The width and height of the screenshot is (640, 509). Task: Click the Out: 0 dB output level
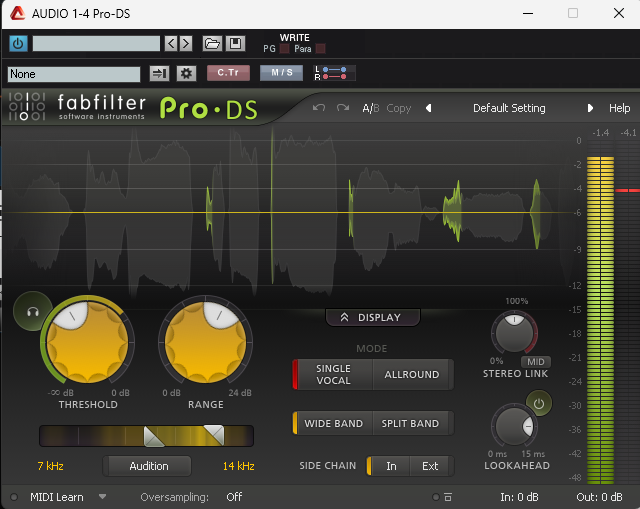[x=599, y=497]
